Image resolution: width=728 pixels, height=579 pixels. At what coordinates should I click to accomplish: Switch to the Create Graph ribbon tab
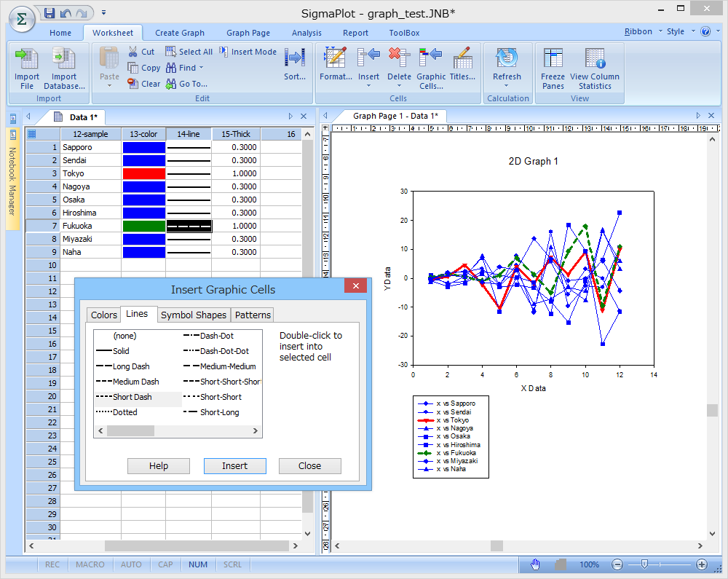pyautogui.click(x=180, y=33)
